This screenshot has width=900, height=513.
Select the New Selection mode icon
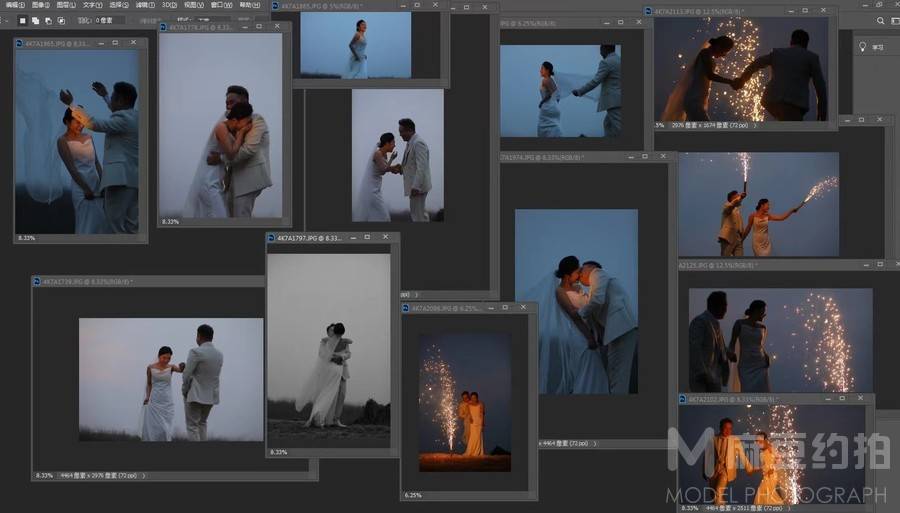(x=22, y=21)
